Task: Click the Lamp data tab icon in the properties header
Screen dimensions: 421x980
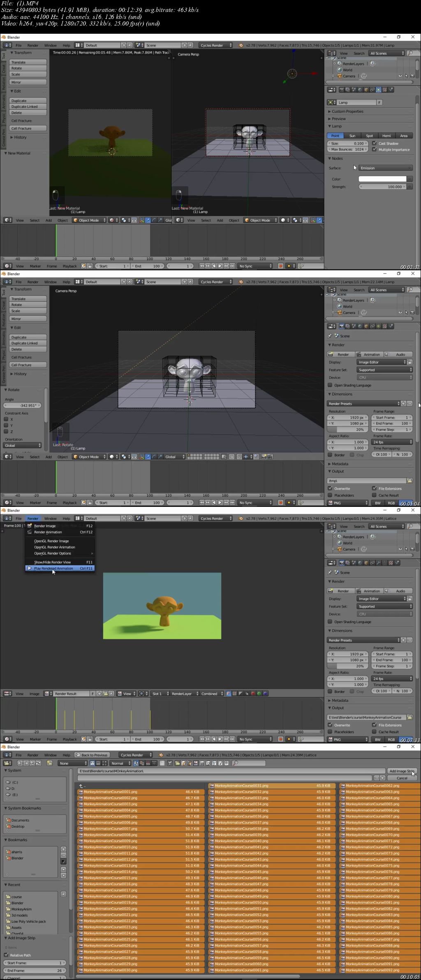Action: click(x=378, y=89)
